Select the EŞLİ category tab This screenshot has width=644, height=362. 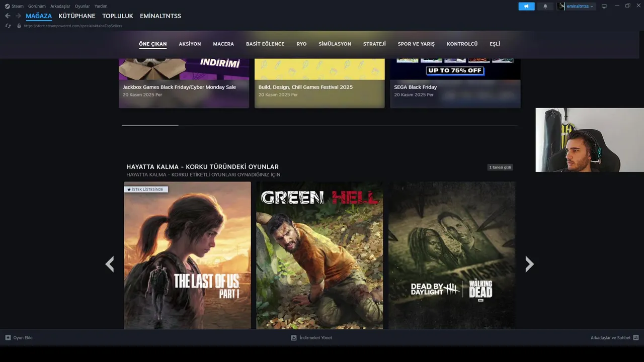pyautogui.click(x=495, y=44)
